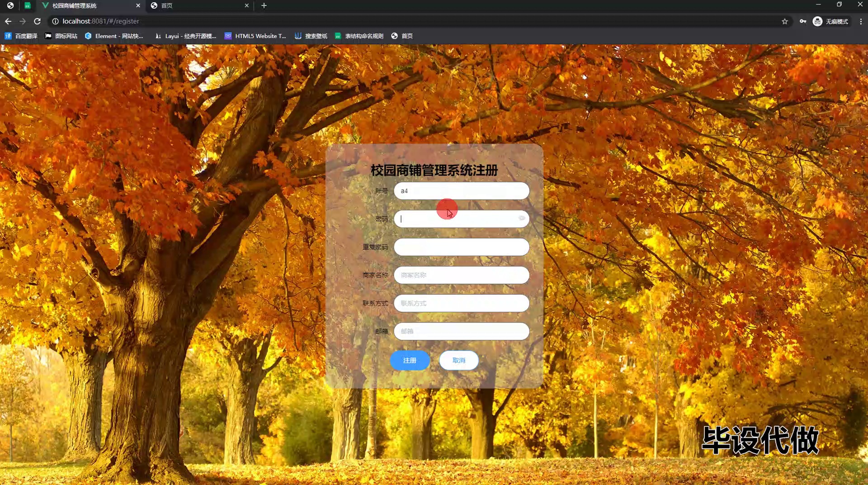
Task: Click the 注册 button
Action: 410,361
